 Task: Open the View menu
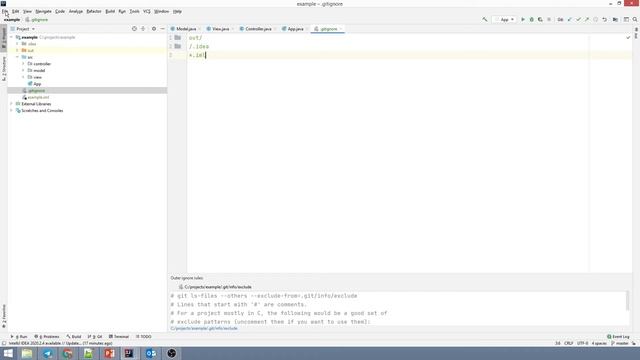click(27, 11)
